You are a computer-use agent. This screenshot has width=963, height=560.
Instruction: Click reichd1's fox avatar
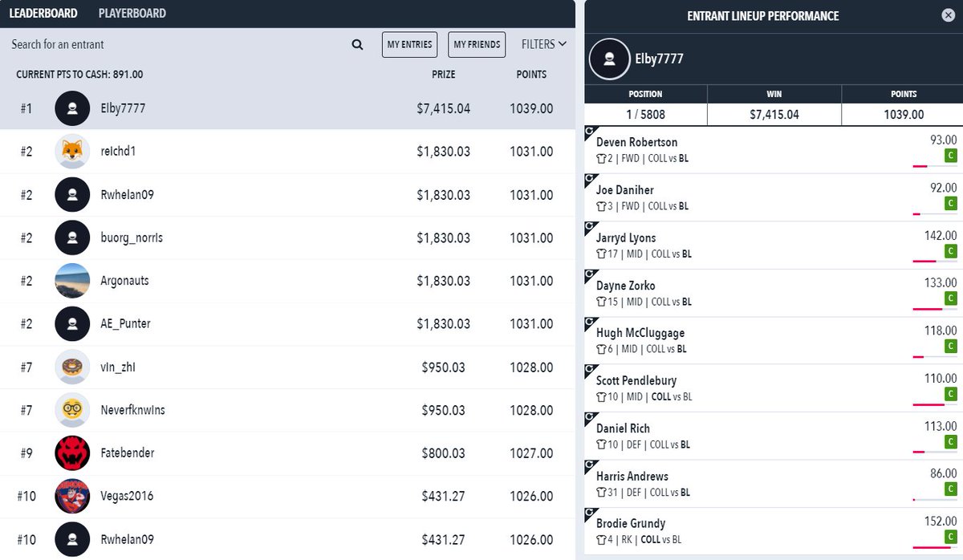point(72,152)
